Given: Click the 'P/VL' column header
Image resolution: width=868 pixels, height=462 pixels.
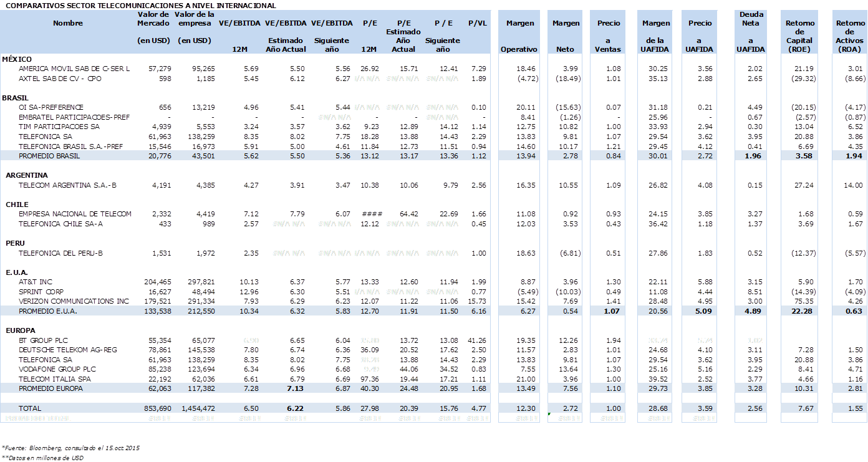Looking at the screenshot, I should click(x=477, y=23).
